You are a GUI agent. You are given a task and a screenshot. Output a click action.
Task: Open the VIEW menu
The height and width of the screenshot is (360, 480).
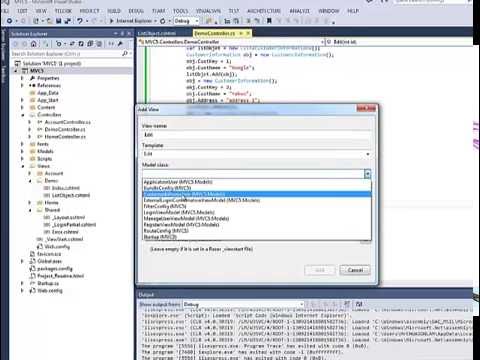click(x=41, y=11)
